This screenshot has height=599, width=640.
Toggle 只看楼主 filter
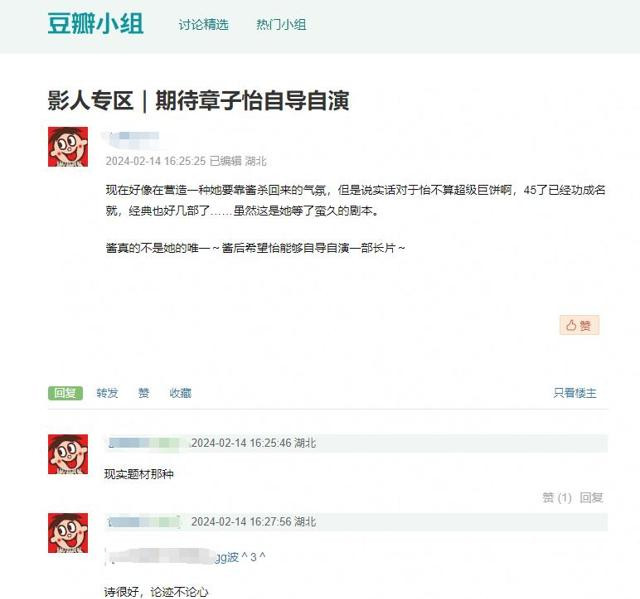(x=575, y=393)
